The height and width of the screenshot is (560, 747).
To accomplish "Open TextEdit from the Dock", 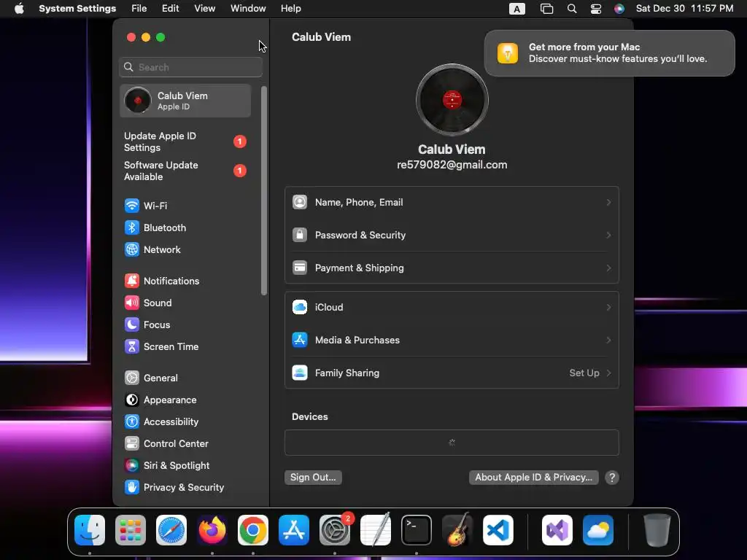I will (376, 530).
